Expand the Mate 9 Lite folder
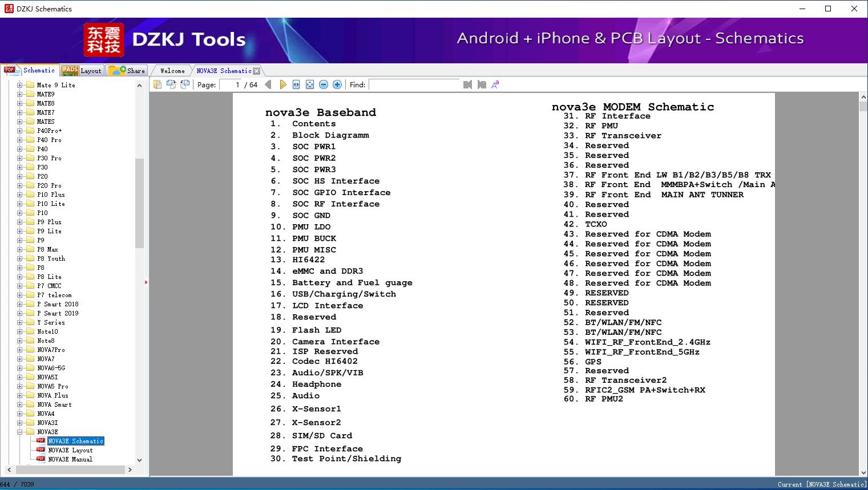The height and width of the screenshot is (490, 868). pyautogui.click(x=19, y=85)
